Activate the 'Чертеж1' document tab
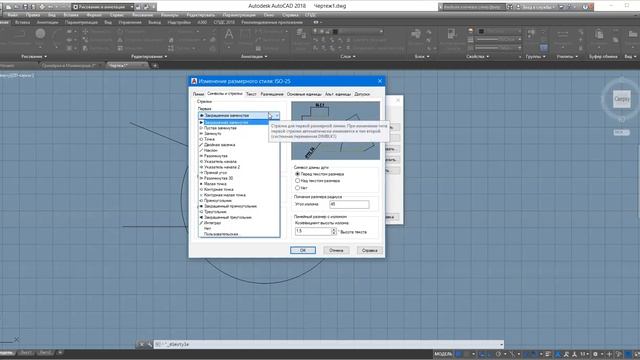Viewport: 640px width, 360px height. (118, 65)
